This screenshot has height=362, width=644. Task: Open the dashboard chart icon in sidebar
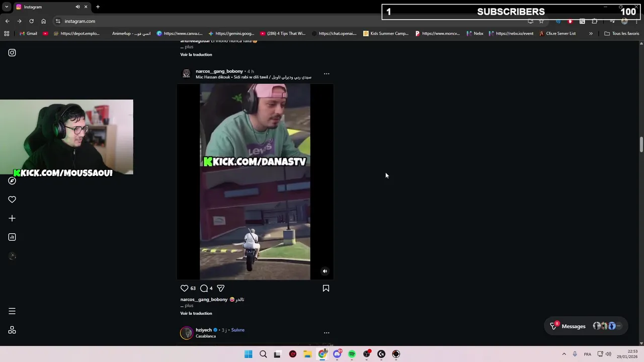(12, 237)
